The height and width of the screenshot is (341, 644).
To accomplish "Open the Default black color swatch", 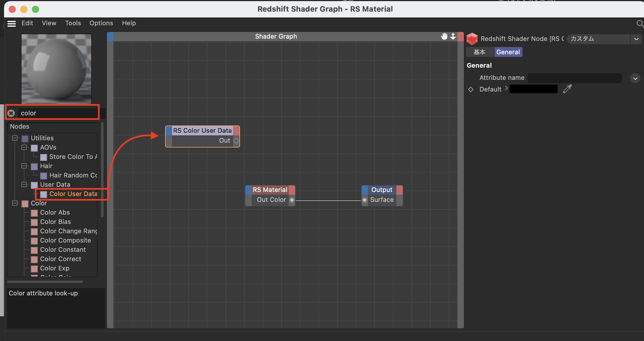I will tap(533, 89).
